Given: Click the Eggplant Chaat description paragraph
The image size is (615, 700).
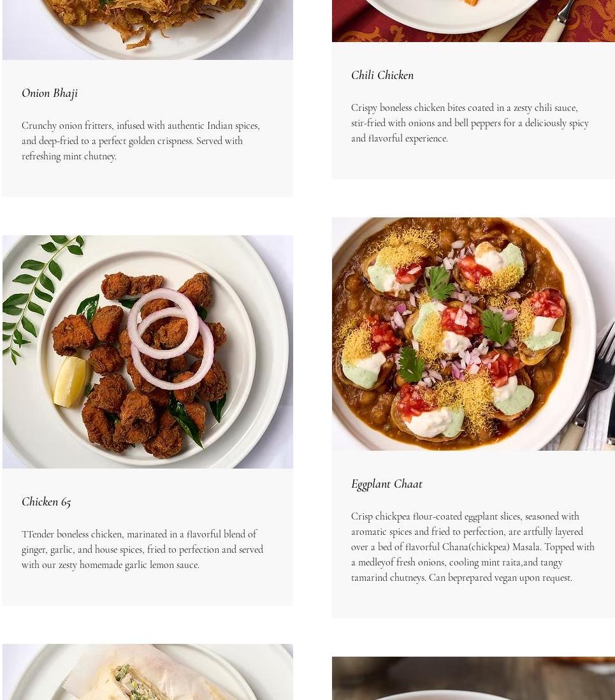Looking at the screenshot, I should point(473,547).
